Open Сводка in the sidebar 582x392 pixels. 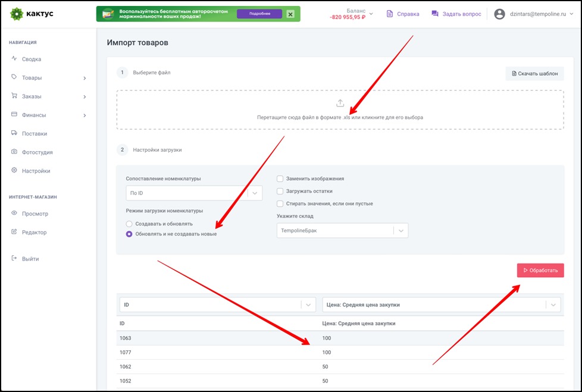pyautogui.click(x=31, y=59)
